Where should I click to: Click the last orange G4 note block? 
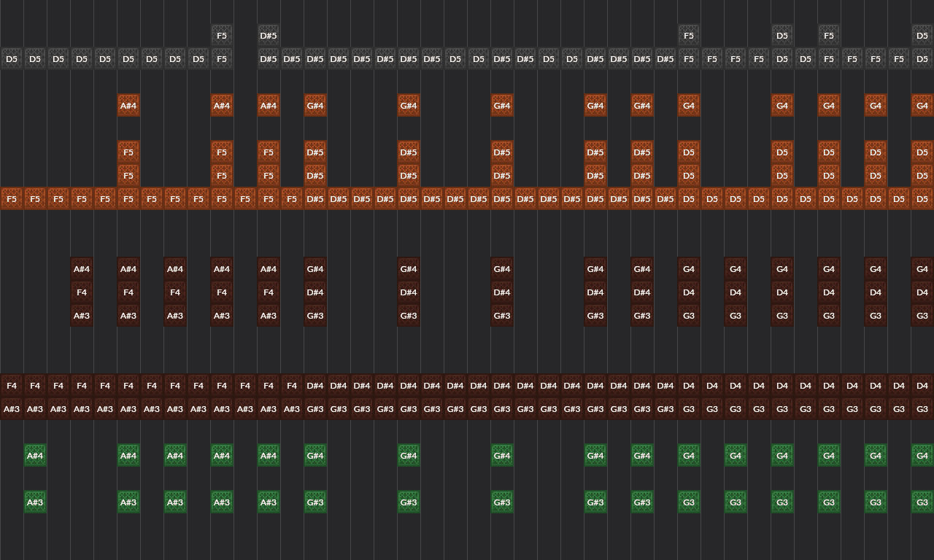[x=922, y=105]
